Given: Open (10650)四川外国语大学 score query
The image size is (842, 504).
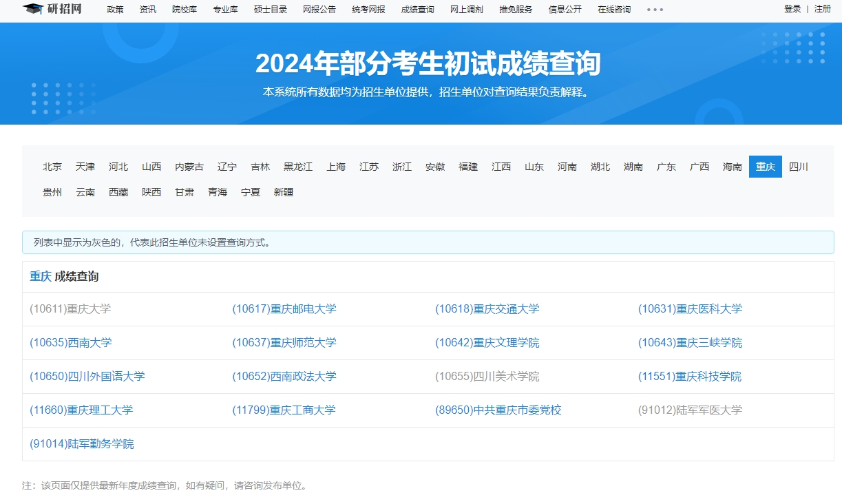Looking at the screenshot, I should pos(87,377).
